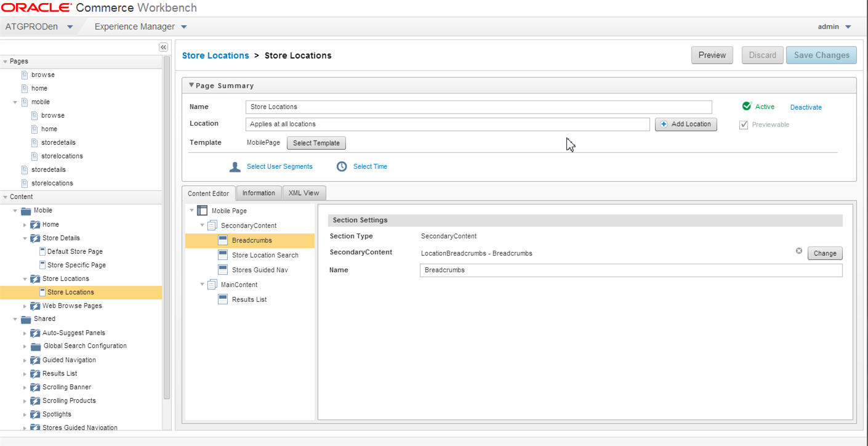Collapse the left sidebar with the double-chevron icon
This screenshot has height=446, width=868.
tap(163, 47)
